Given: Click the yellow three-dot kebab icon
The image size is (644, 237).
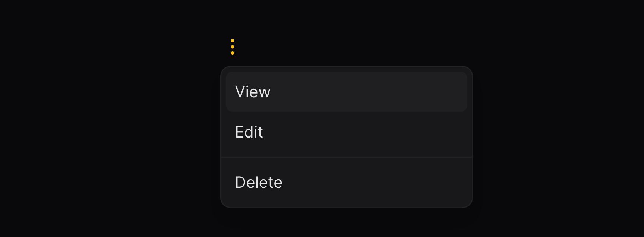Looking at the screenshot, I should tap(233, 47).
